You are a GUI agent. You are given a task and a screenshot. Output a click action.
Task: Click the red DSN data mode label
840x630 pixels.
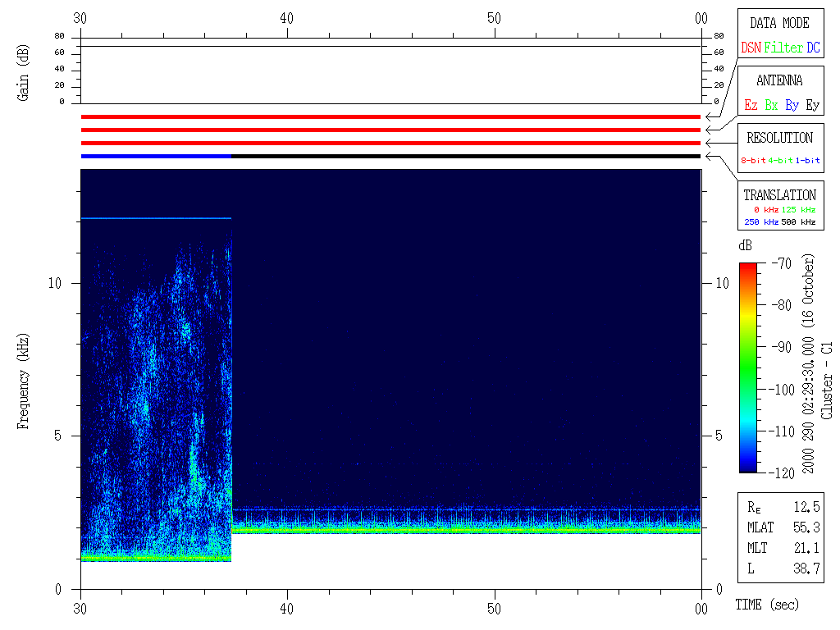(x=751, y=48)
